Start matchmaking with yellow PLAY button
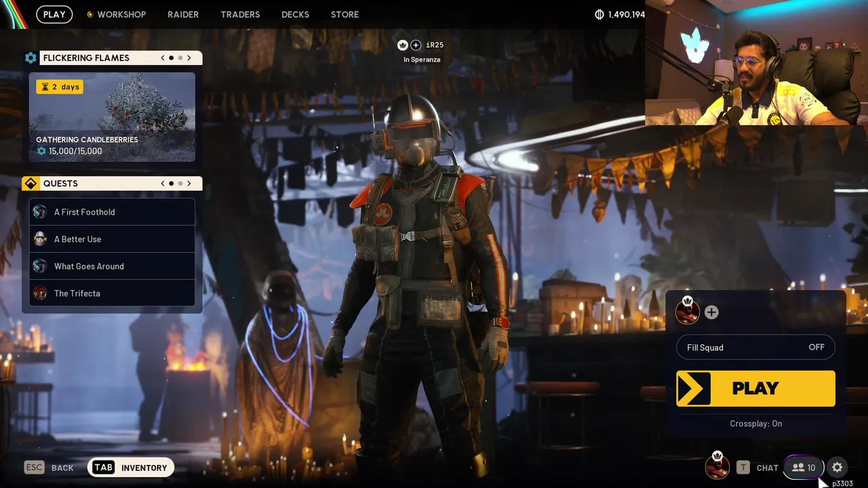 [755, 388]
